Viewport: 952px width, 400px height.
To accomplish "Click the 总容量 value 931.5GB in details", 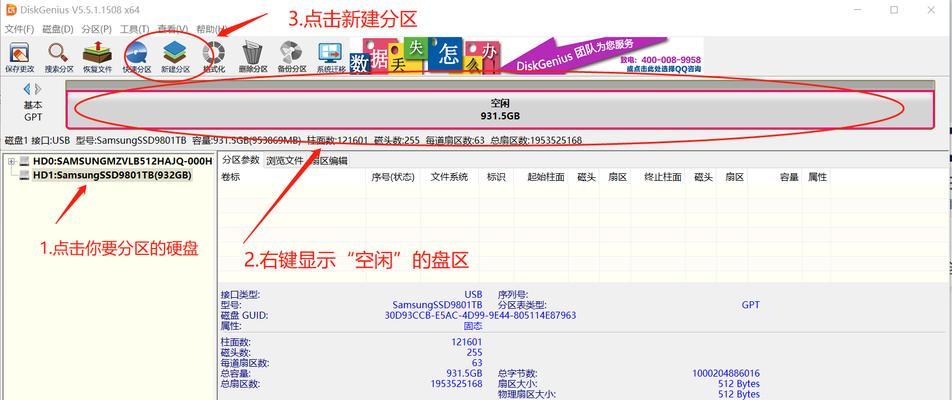I will [464, 373].
